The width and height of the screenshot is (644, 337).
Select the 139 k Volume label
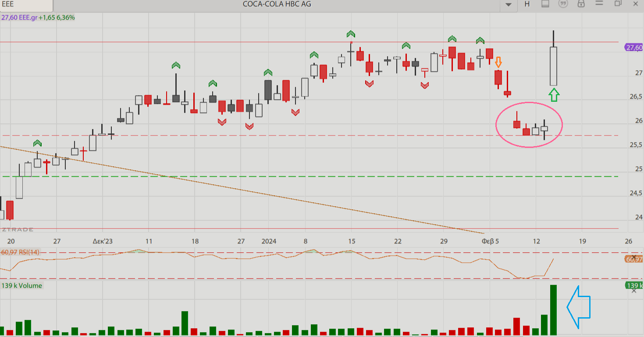[22, 286]
